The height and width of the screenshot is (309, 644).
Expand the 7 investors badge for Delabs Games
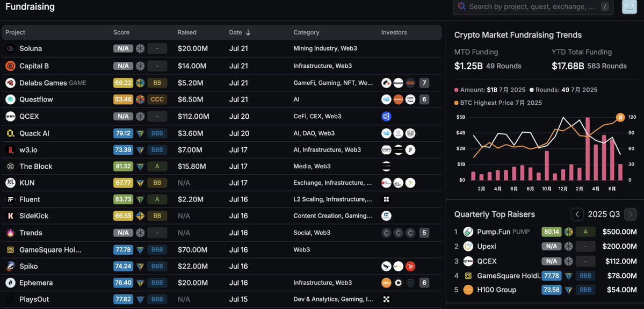point(424,83)
